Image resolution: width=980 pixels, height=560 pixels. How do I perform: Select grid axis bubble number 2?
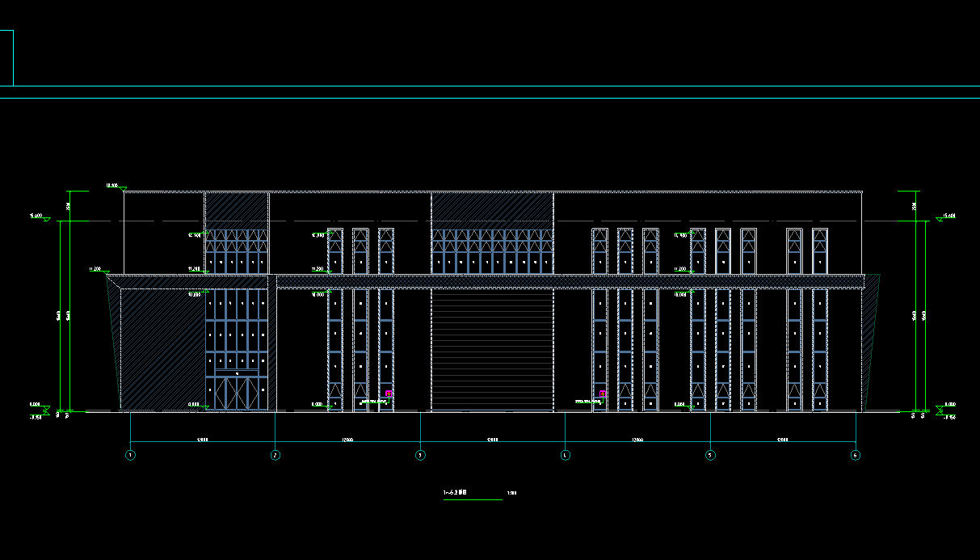[275, 455]
